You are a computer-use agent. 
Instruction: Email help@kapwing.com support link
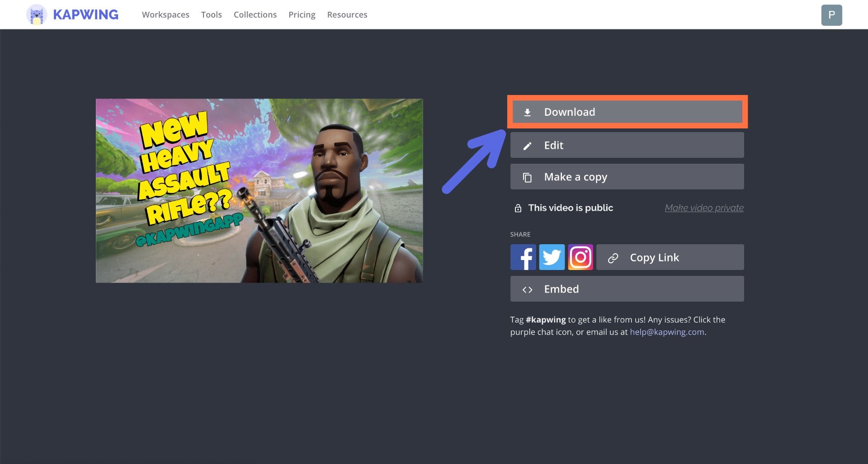tap(667, 332)
